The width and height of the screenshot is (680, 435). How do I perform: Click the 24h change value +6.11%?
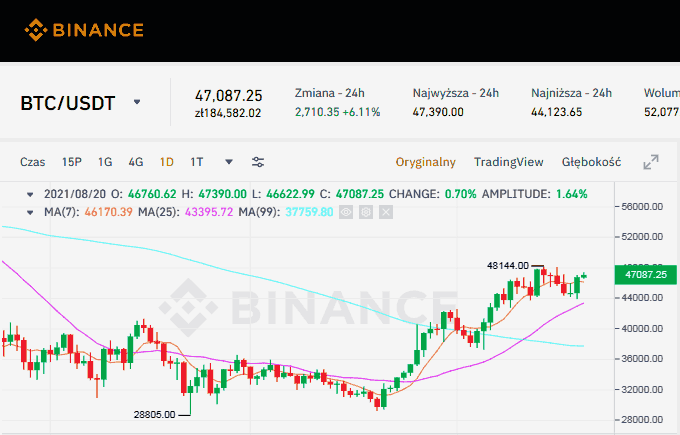pos(361,112)
